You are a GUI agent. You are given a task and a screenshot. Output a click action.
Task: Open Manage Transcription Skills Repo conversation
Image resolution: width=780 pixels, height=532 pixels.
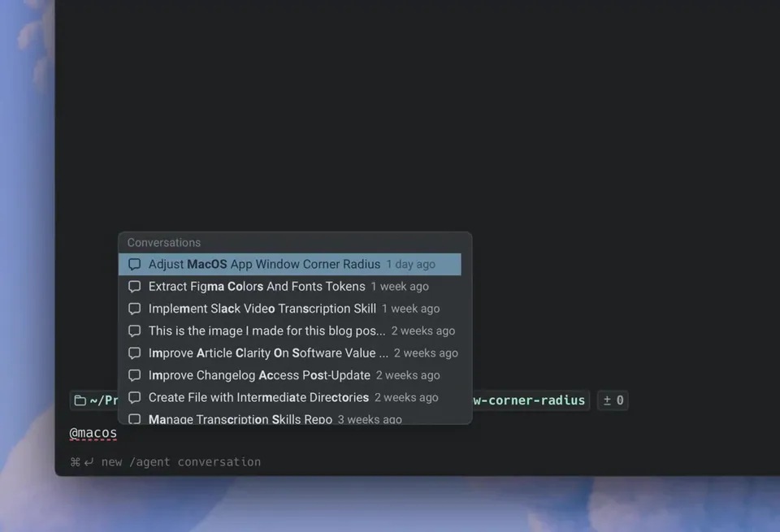point(289,418)
